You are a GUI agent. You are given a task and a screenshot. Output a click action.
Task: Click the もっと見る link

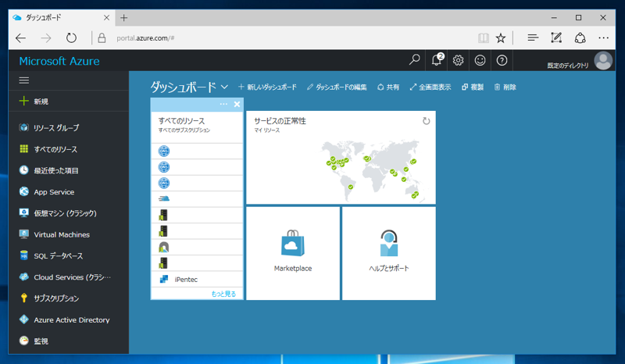coord(223,294)
